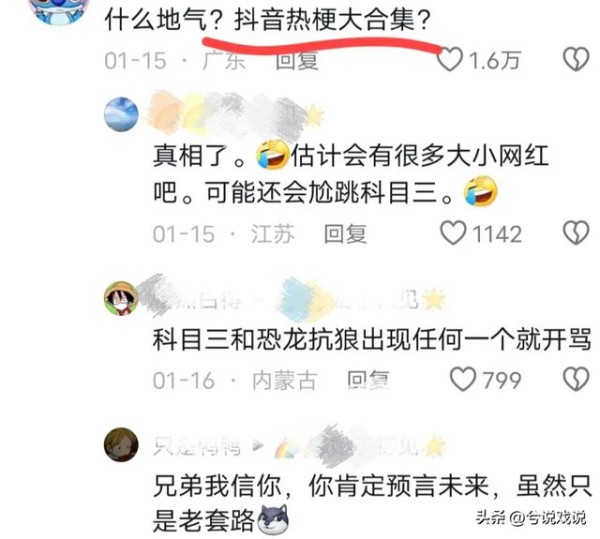Tap the husky emoji after 老套路

point(273,520)
